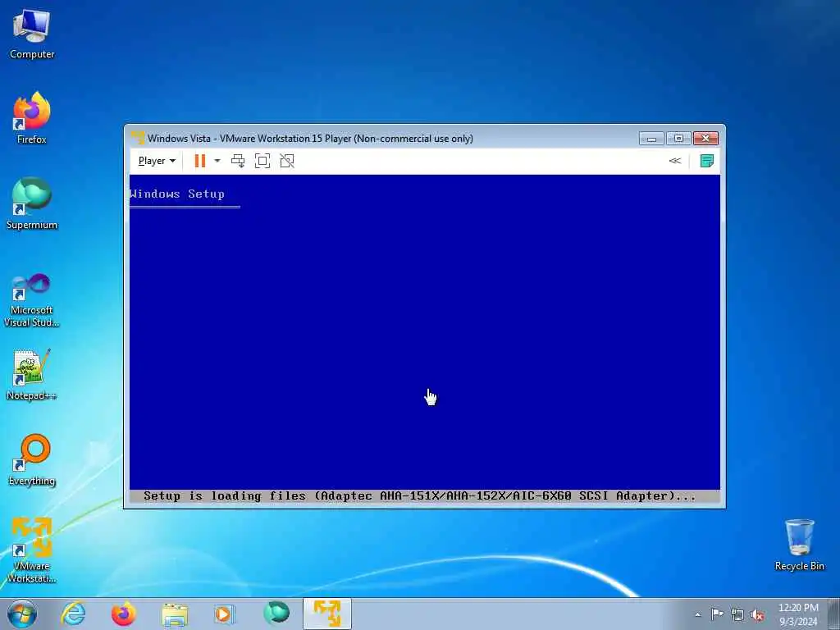Open Windows Explorer from the taskbar
Image resolution: width=840 pixels, height=630 pixels.
[175, 614]
